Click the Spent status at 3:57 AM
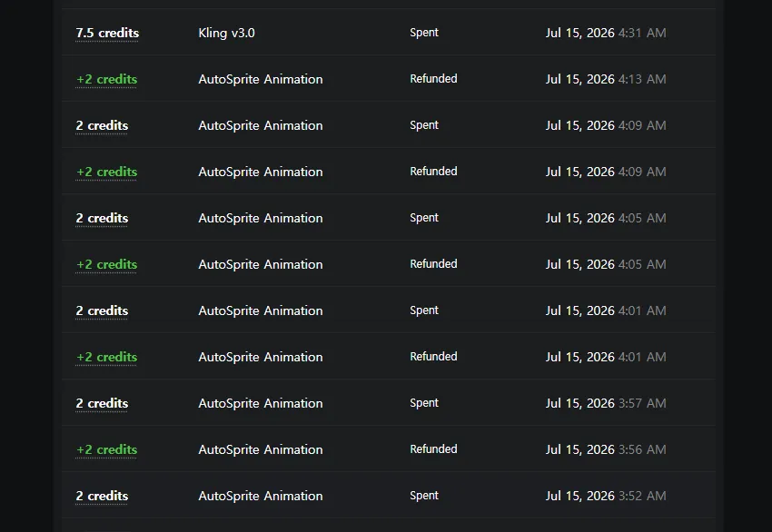Viewport: 772px width, 532px height. (x=424, y=402)
